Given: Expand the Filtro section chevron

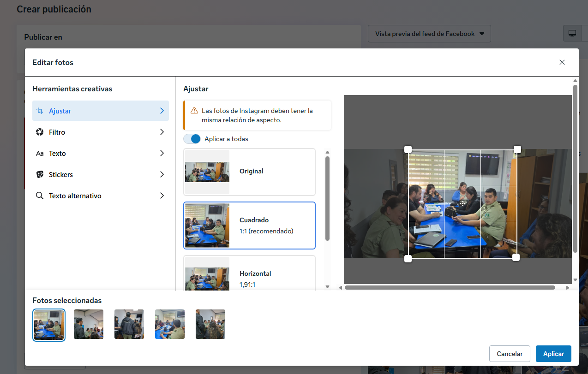Looking at the screenshot, I should pos(162,132).
